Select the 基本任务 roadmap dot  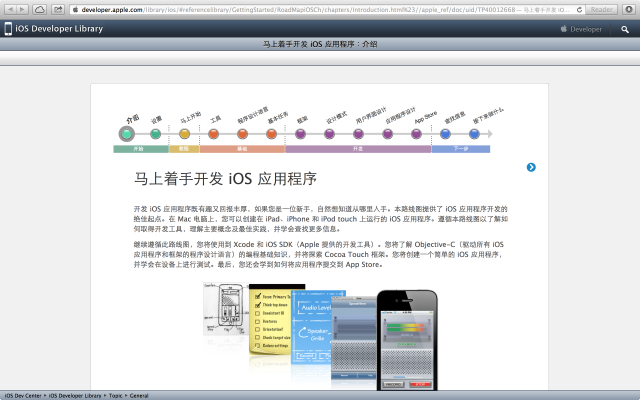[271, 133]
